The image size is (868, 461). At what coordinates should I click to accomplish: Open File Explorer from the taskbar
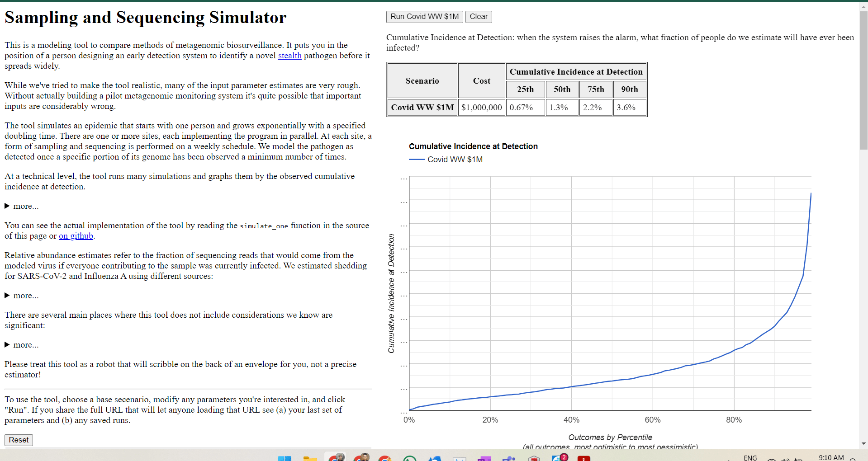(x=310, y=458)
